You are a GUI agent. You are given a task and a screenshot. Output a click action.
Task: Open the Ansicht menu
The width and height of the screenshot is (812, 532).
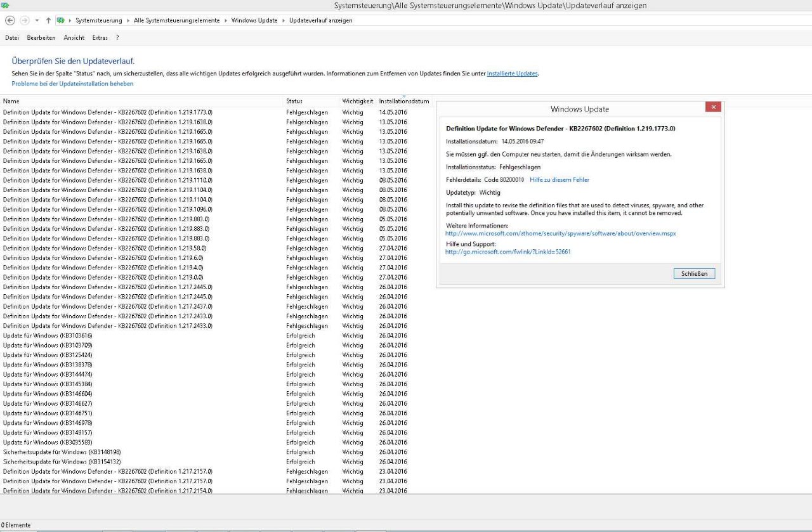click(74, 38)
